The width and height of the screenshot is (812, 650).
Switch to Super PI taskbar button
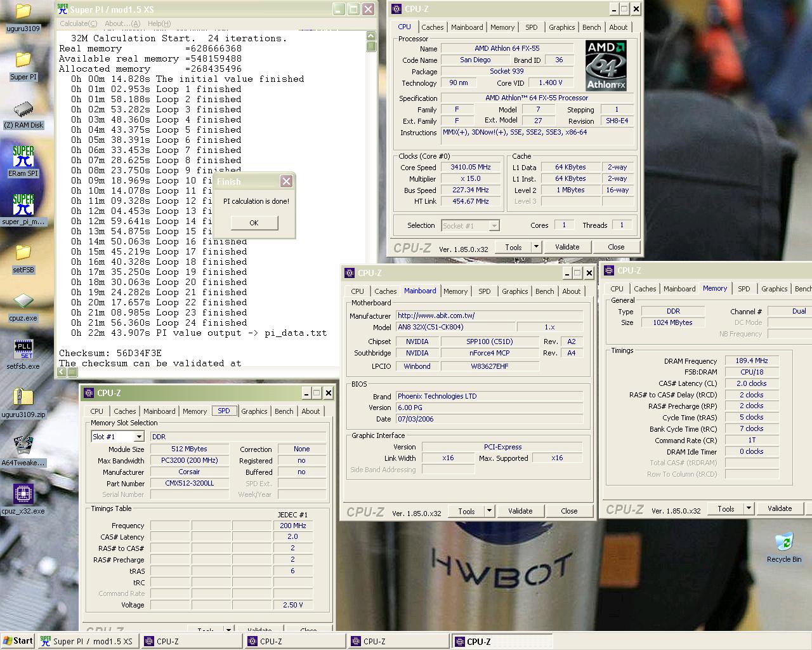[x=87, y=641]
